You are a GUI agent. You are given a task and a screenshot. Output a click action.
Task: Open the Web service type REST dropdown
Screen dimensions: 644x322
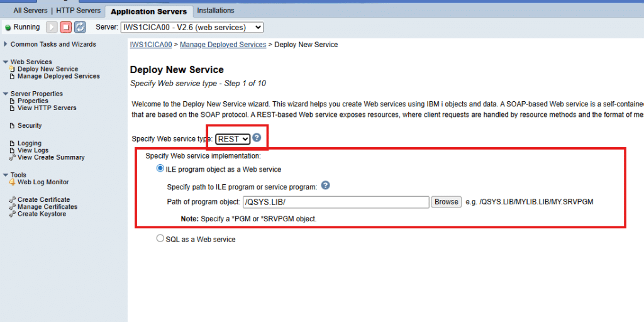click(x=233, y=139)
